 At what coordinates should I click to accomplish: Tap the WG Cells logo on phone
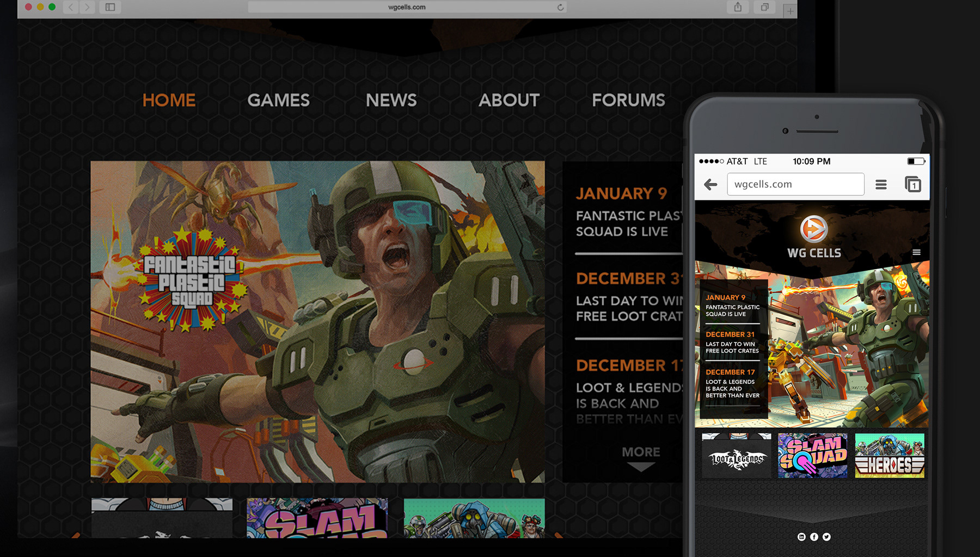(x=814, y=237)
